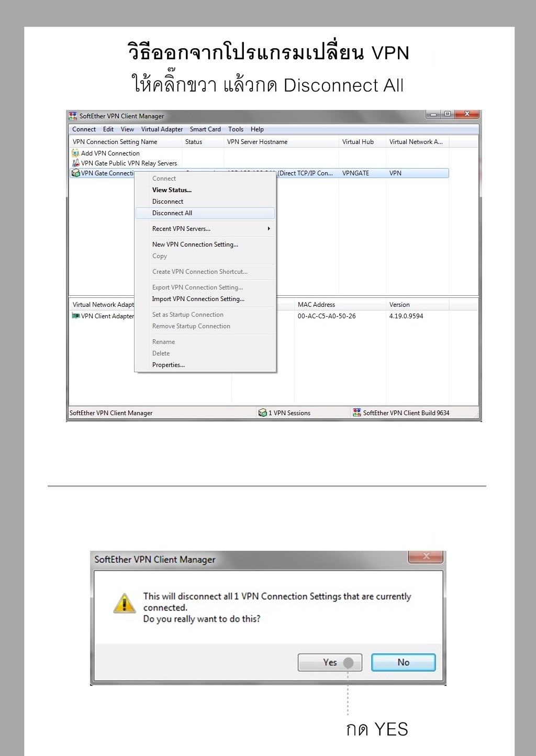
Task: Open Properties... from context menu
Action: tap(205, 365)
